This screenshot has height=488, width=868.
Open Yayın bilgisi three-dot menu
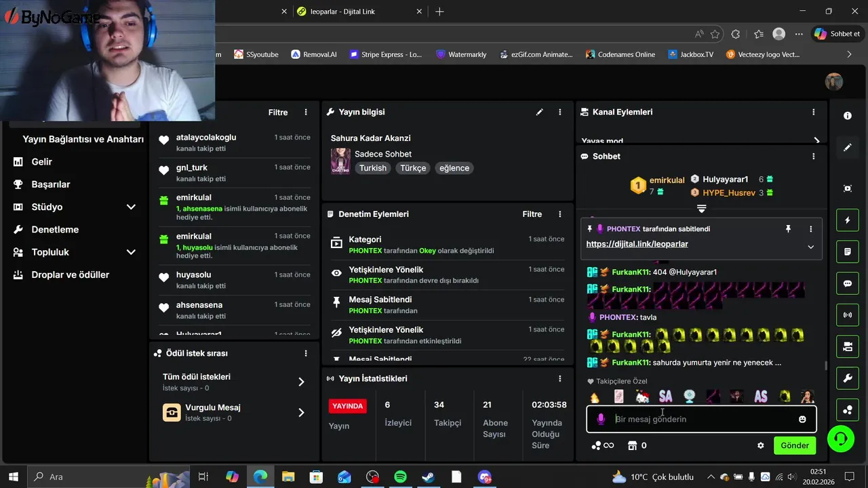point(560,112)
